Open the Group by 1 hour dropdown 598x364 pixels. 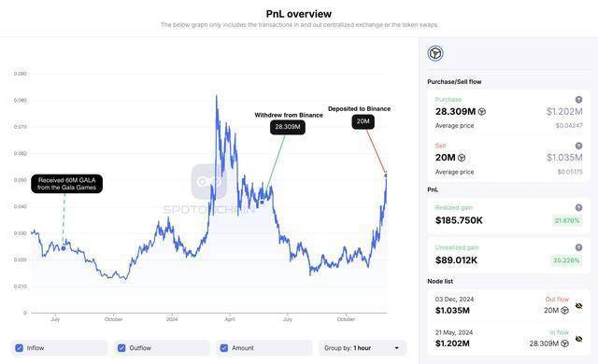click(x=363, y=348)
